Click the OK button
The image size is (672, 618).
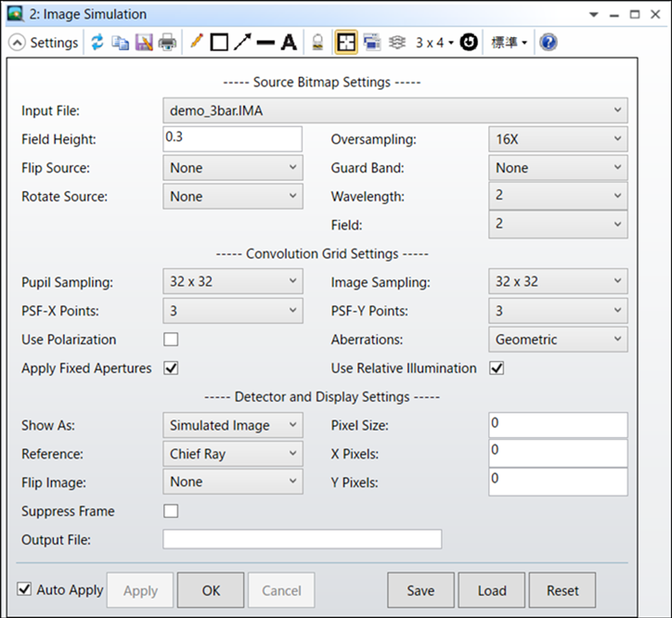(x=211, y=590)
